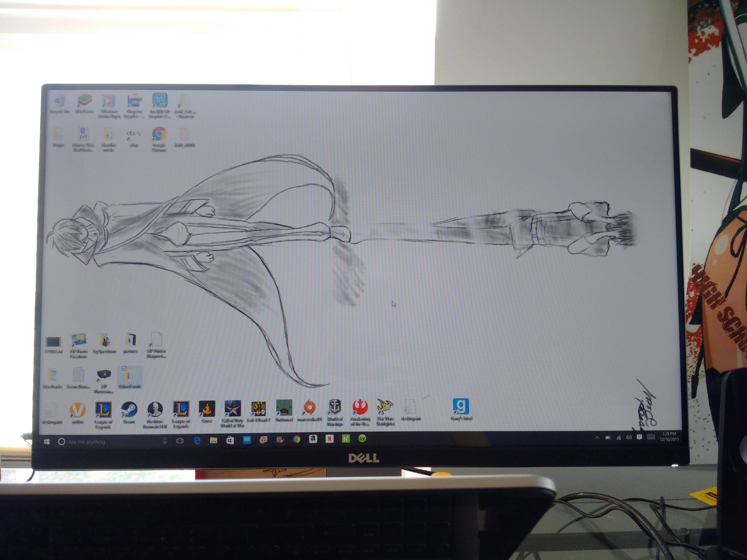Open Garry's Mod desktop icon
The height and width of the screenshot is (560, 747).
[x=461, y=406]
